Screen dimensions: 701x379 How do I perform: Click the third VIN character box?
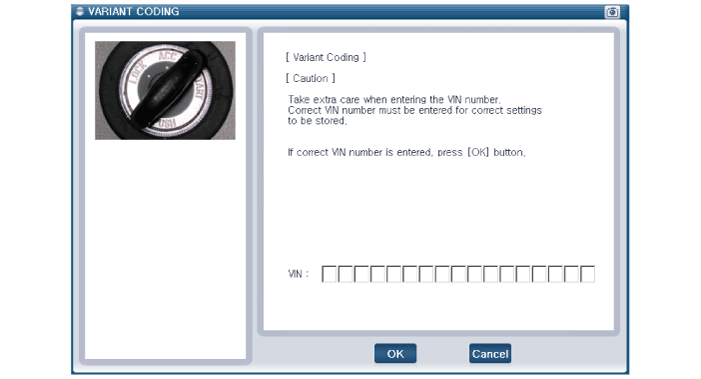361,274
